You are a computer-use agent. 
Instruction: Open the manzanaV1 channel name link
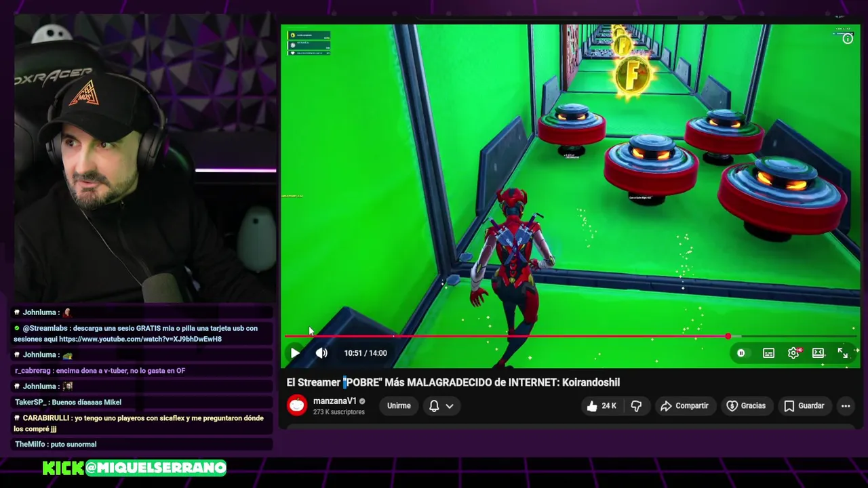(334, 401)
